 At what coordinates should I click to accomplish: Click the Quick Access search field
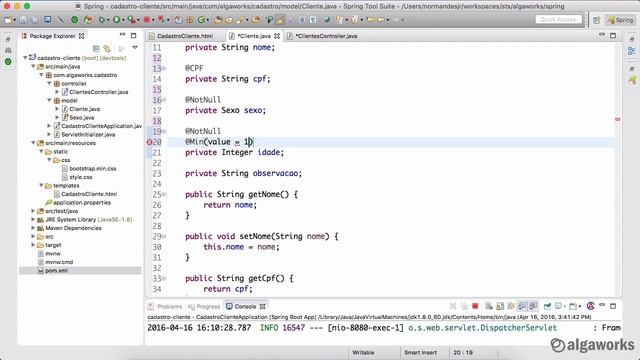[x=558, y=20]
